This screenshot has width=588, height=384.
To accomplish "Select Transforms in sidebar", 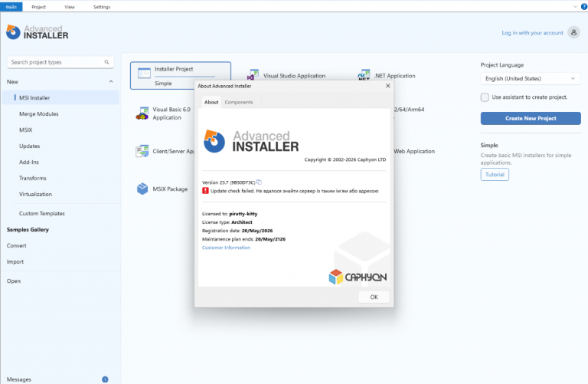I will point(33,179).
